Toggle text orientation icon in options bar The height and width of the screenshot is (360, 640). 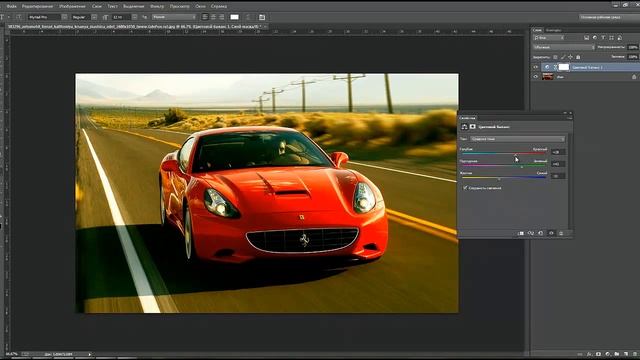pos(19,17)
